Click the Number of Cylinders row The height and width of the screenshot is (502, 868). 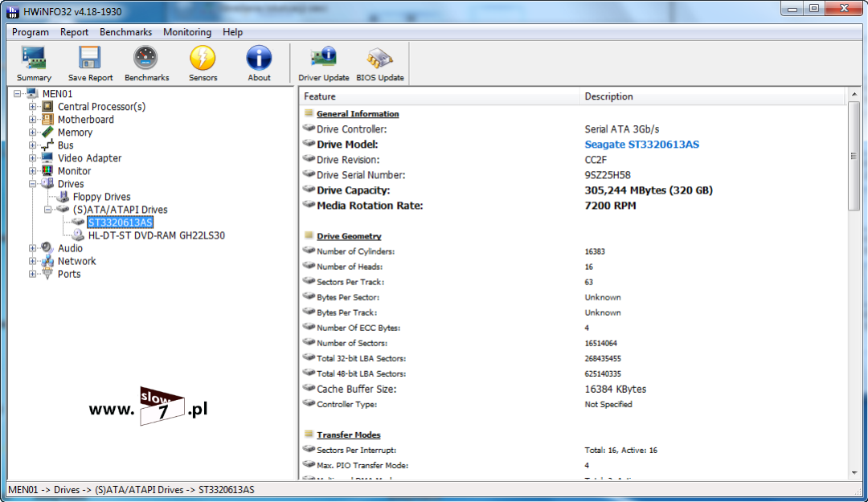pyautogui.click(x=573, y=251)
